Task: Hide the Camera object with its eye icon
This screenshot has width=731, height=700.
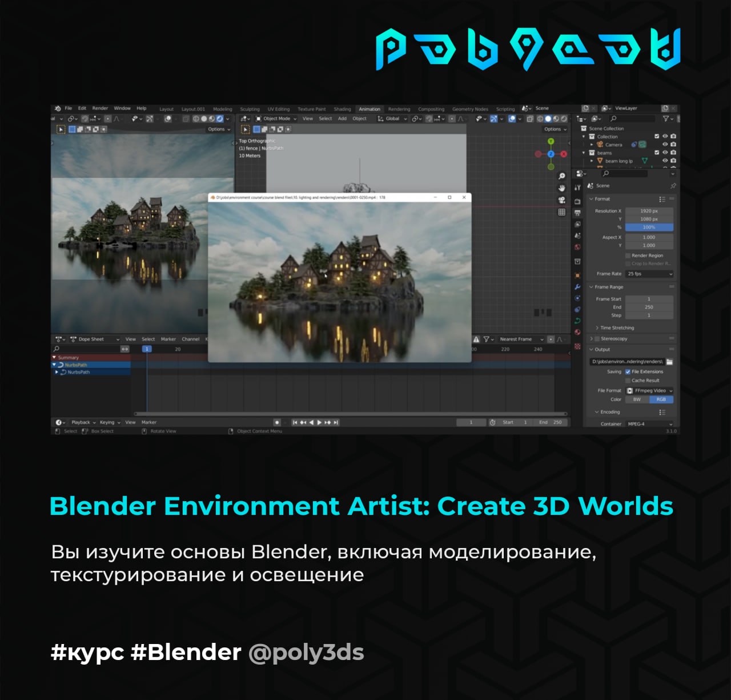Action: (665, 145)
